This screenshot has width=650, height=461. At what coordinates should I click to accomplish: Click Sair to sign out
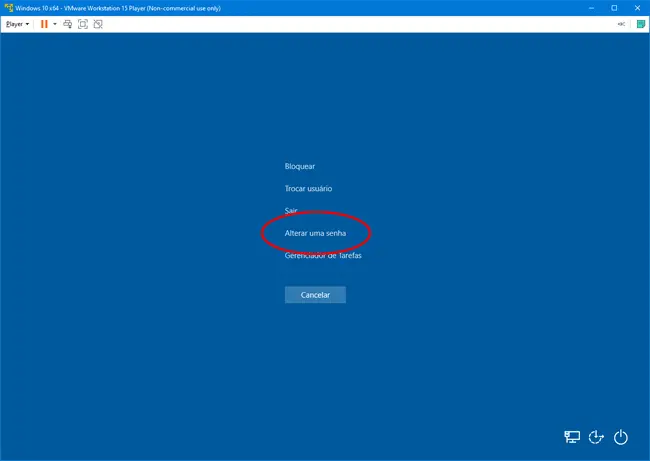coord(291,211)
